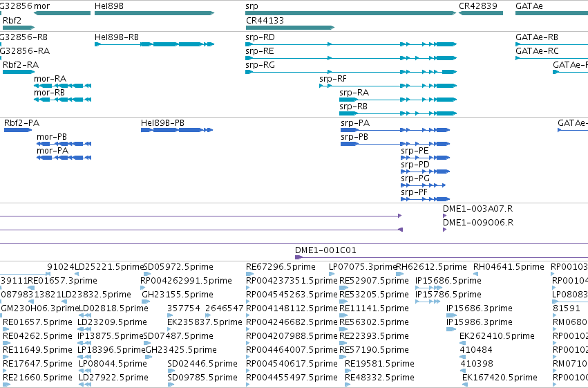Click EST RE11141.5prime
Viewport: 588px width, 388px height.
[374, 309]
